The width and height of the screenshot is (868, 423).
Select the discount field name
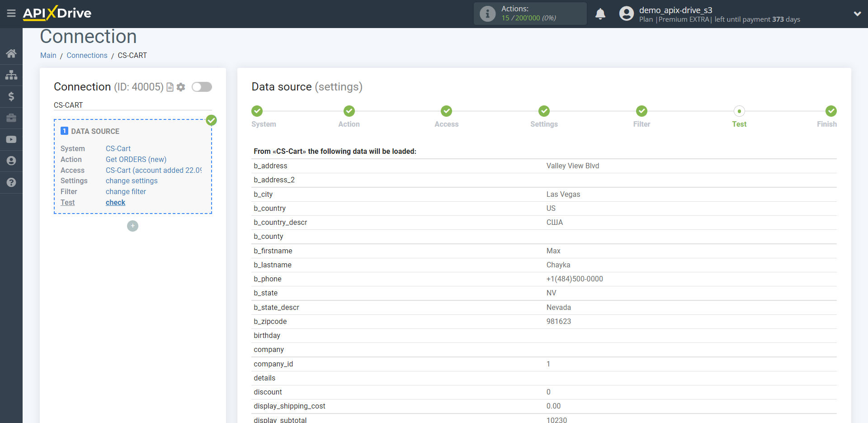tap(268, 392)
